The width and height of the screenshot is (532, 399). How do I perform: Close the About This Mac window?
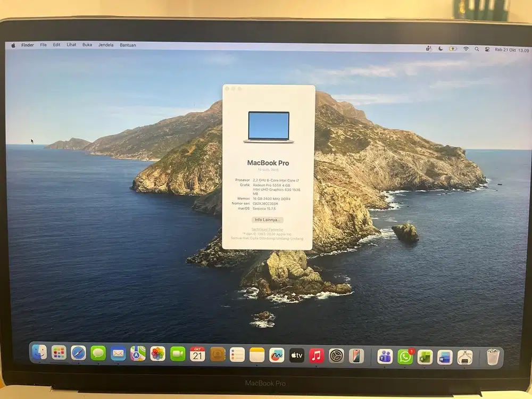227,89
